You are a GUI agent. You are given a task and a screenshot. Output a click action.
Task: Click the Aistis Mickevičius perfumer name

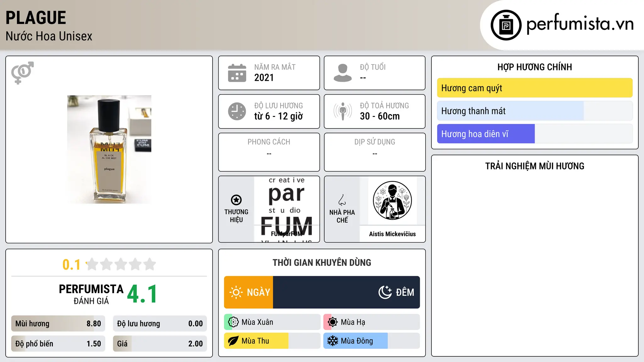392,234
